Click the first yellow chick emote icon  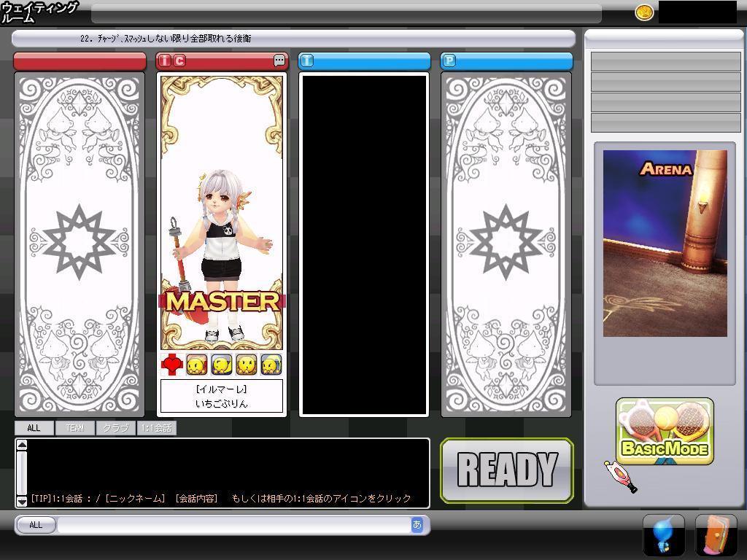[x=197, y=365]
